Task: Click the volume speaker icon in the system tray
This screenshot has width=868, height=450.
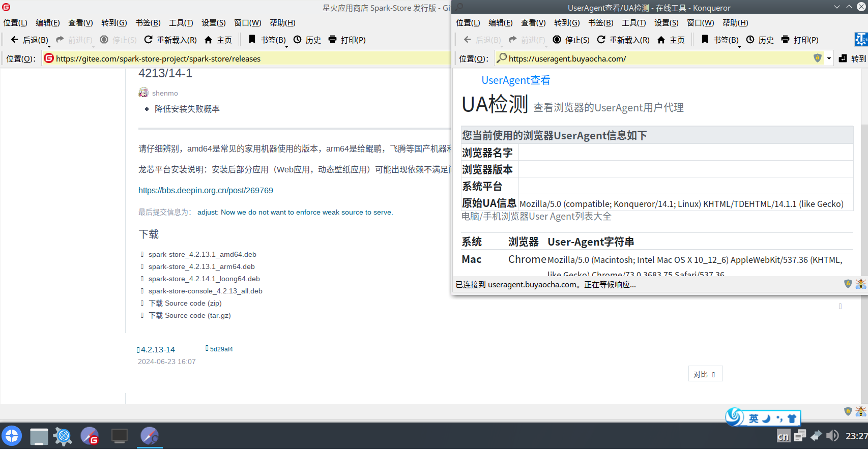Action: point(832,436)
